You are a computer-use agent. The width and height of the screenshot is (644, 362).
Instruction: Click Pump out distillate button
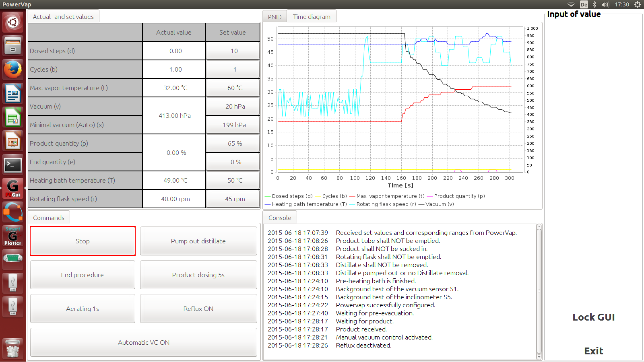tap(198, 241)
